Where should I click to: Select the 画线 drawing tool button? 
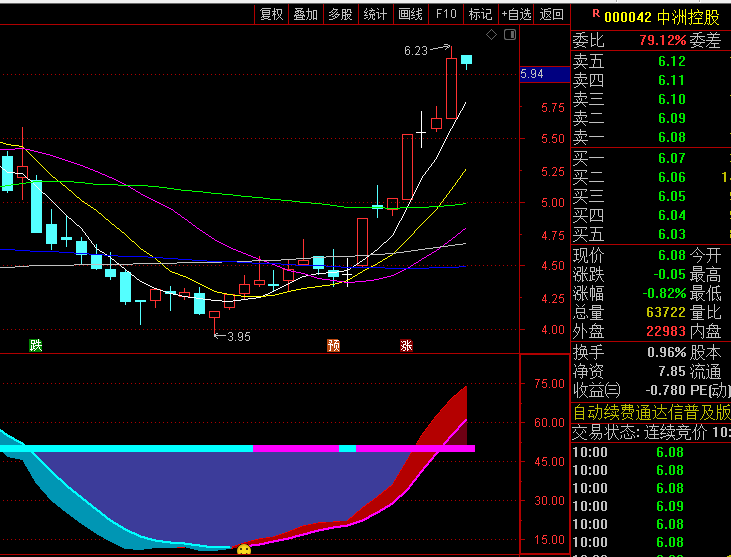point(410,14)
